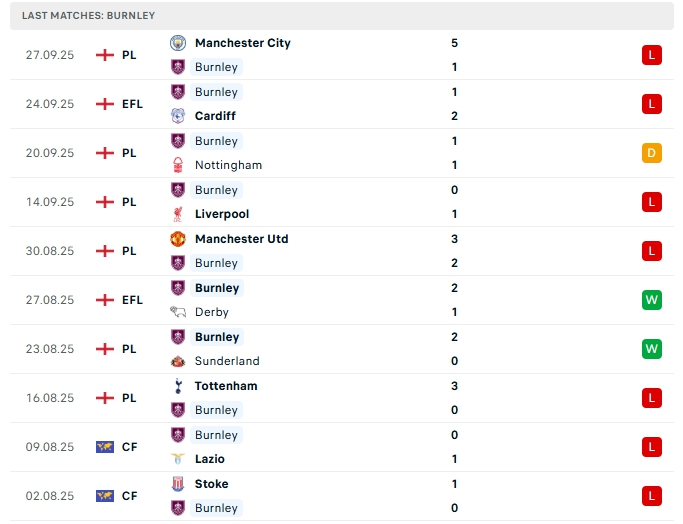The width and height of the screenshot is (683, 524).
Task: Click the Liverpool team name
Action: pyautogui.click(x=222, y=214)
